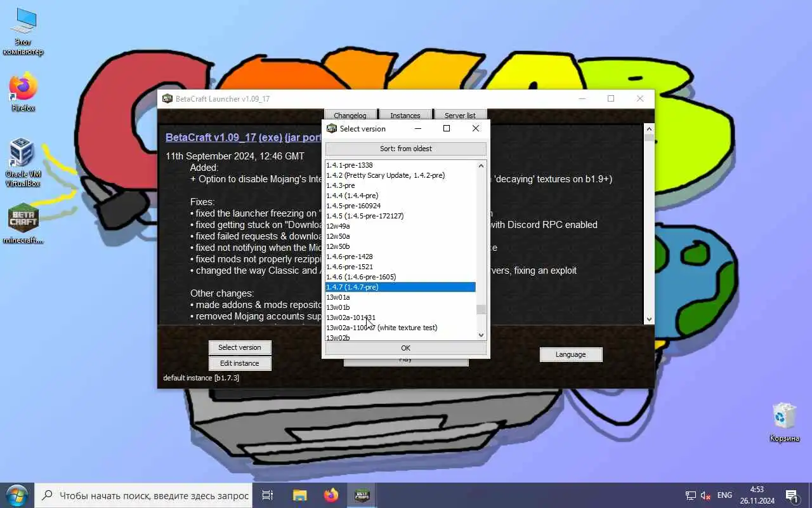Click Sort: from oldest button
The height and width of the screenshot is (508, 812).
click(406, 149)
